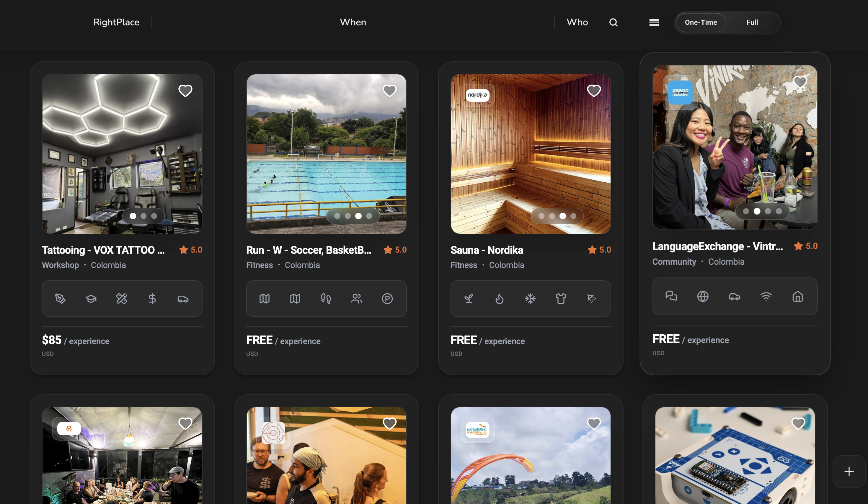This screenshot has height=504, width=868.
Task: Switch to Full mode
Action: (752, 22)
